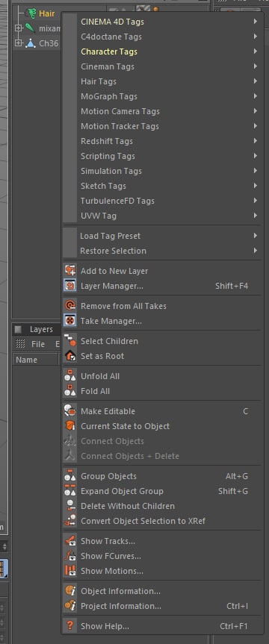
Task: Choose Delete Without Children entry
Action: 163,506
